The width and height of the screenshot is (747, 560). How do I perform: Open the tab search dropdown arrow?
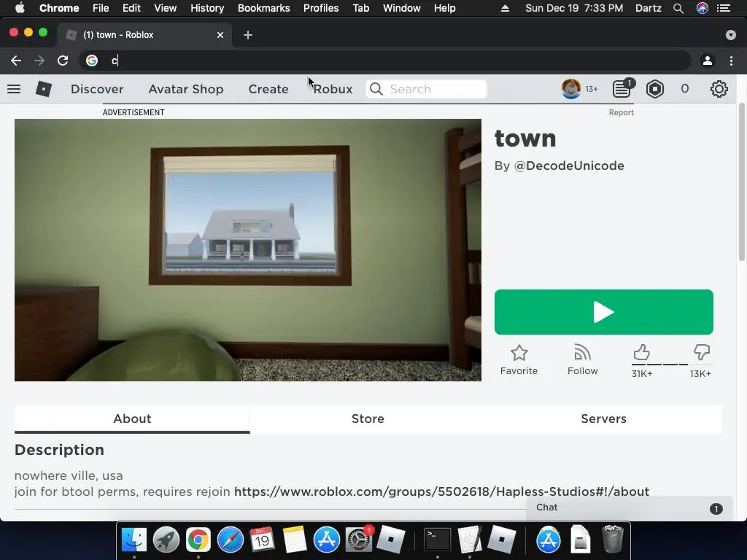(731, 35)
